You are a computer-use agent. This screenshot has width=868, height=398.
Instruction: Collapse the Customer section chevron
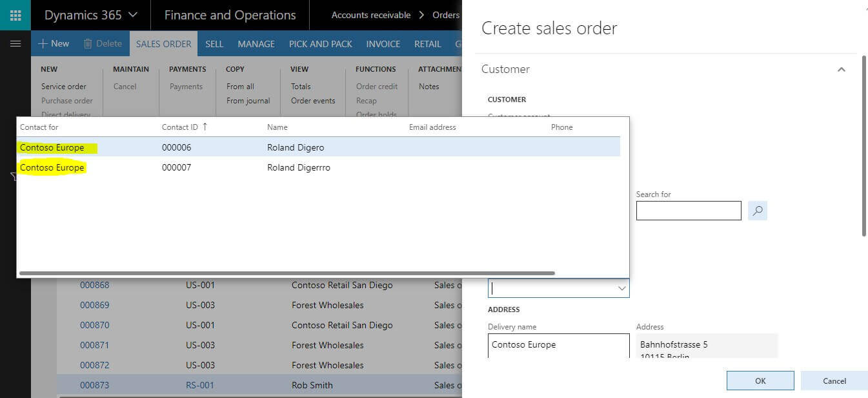pyautogui.click(x=841, y=69)
